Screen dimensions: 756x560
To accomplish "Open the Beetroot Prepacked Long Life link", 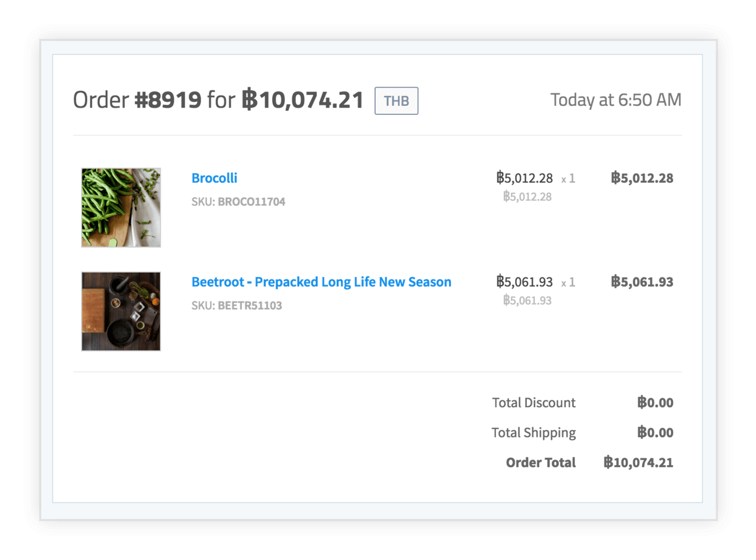I will click(321, 282).
